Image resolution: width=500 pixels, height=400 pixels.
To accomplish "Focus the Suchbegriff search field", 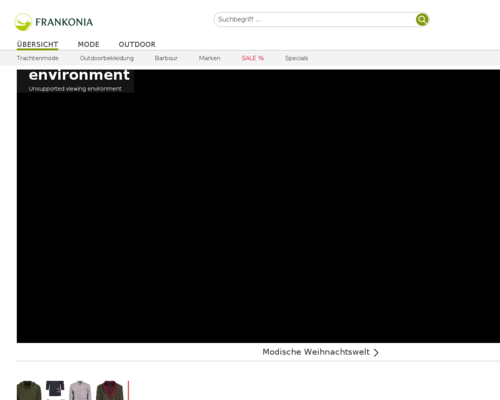I will tap(315, 20).
